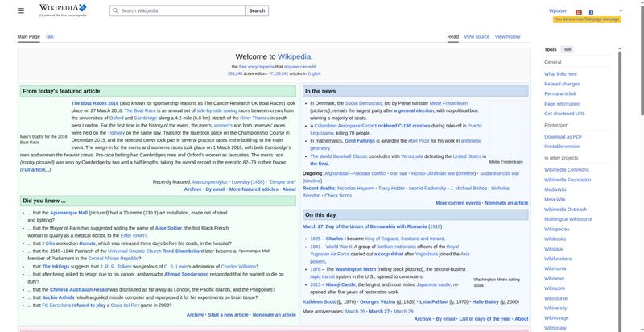Open the Wpuser profile link
Viewport: 644px width, 332px height.
557,11
